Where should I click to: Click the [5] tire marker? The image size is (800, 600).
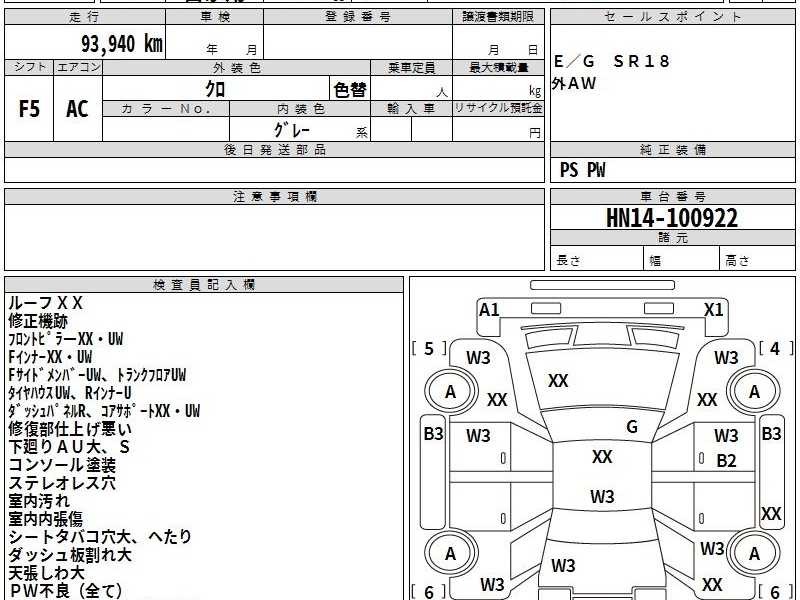(429, 348)
